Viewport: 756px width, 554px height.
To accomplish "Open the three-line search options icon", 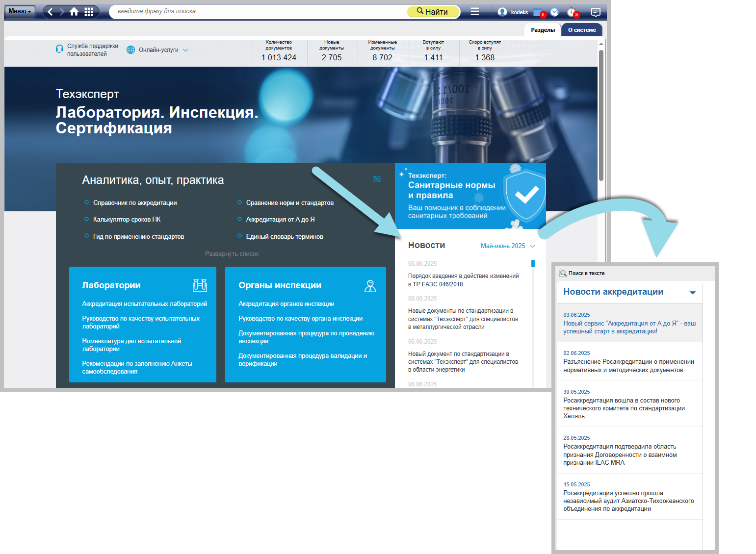I will click(x=475, y=11).
